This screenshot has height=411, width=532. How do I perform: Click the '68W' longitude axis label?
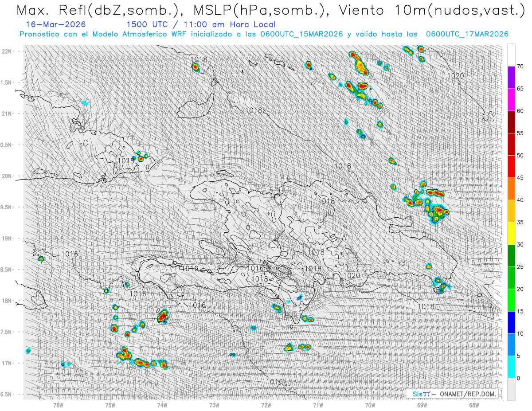474,404
